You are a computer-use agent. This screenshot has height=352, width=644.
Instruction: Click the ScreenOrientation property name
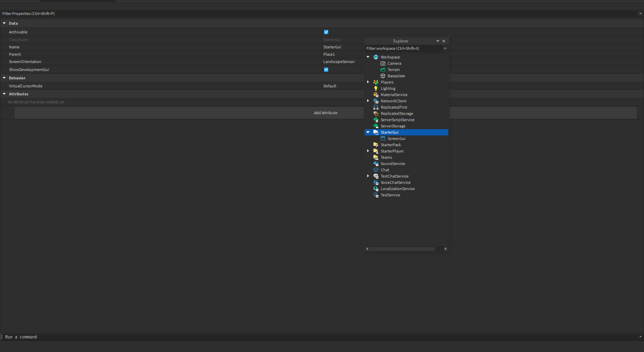tap(25, 62)
